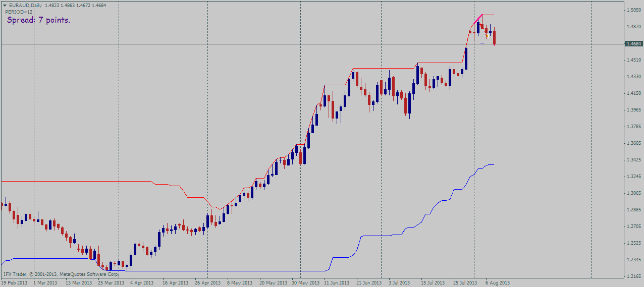Click the 1.2885 price axis label
Viewport: 644px width, 287px height.
click(634, 210)
